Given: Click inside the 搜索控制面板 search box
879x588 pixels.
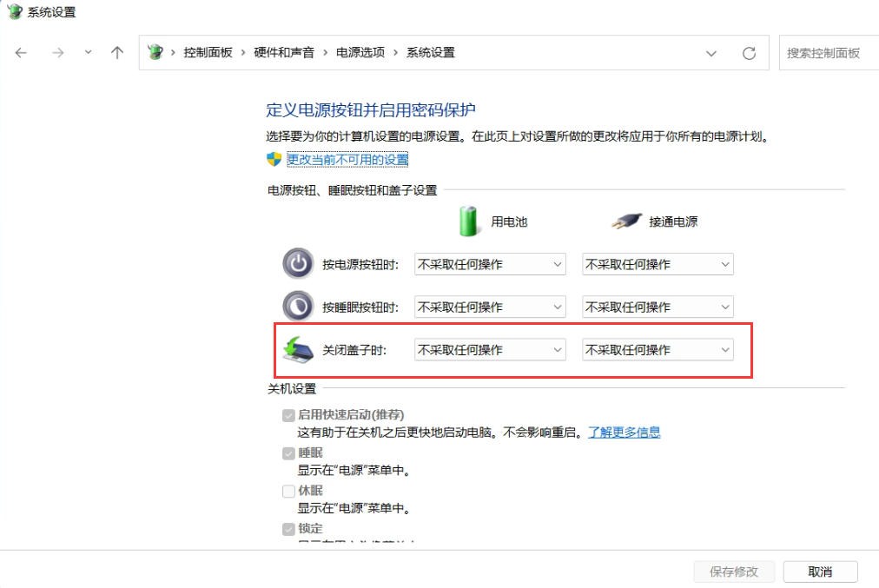Looking at the screenshot, I should pyautogui.click(x=834, y=52).
